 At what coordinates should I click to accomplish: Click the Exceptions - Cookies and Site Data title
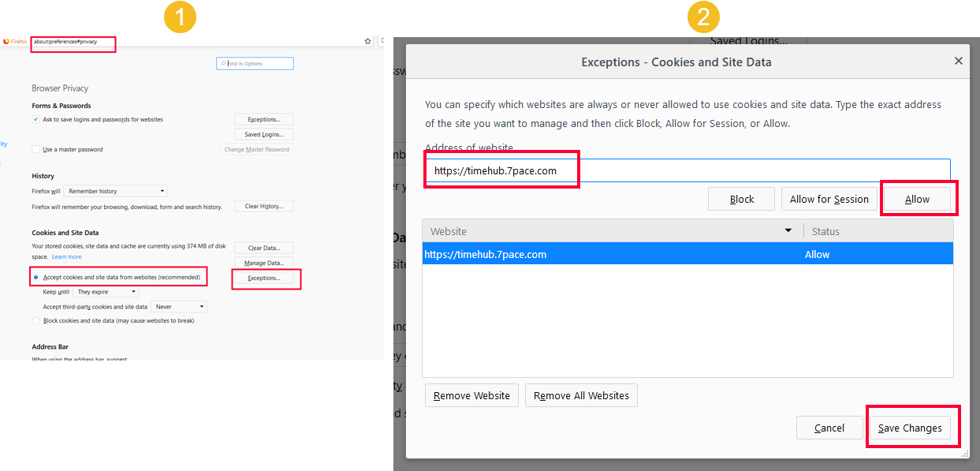click(676, 62)
